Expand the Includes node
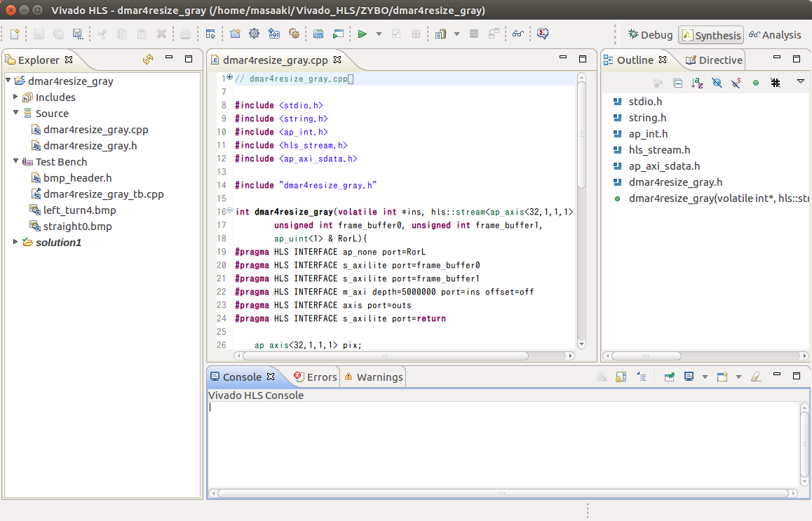The height and width of the screenshot is (521, 812). click(15, 97)
